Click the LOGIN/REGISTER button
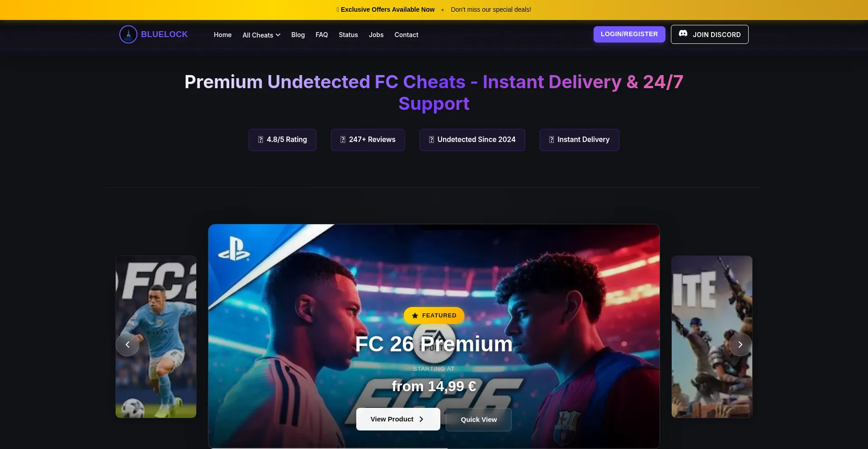Image resolution: width=868 pixels, height=449 pixels. pyautogui.click(x=629, y=34)
